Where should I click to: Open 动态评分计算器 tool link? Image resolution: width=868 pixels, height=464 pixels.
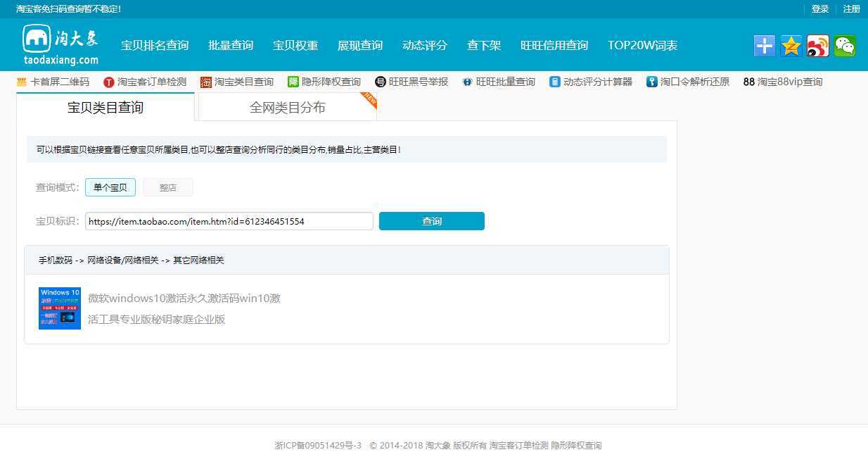598,82
